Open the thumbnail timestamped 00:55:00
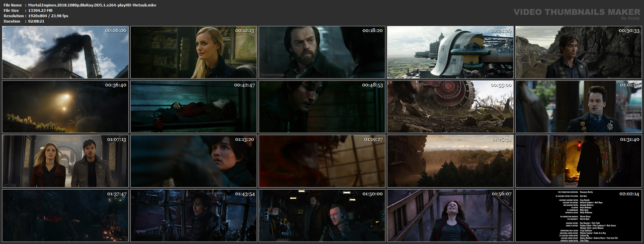This screenshot has width=644, height=244. tap(450, 106)
